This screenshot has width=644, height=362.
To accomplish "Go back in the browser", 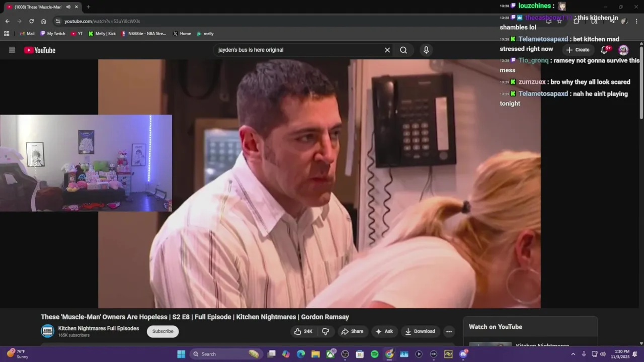I will pyautogui.click(x=7, y=21).
